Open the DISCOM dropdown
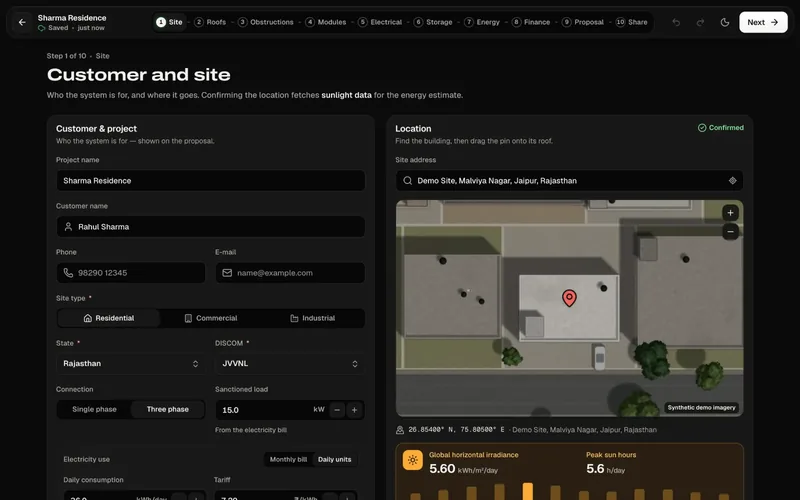 (290, 364)
